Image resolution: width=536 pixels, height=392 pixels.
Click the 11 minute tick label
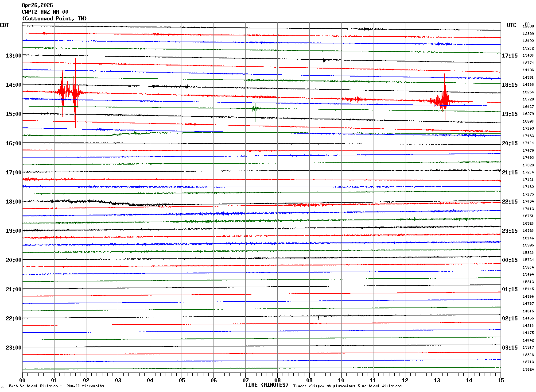point(373,380)
